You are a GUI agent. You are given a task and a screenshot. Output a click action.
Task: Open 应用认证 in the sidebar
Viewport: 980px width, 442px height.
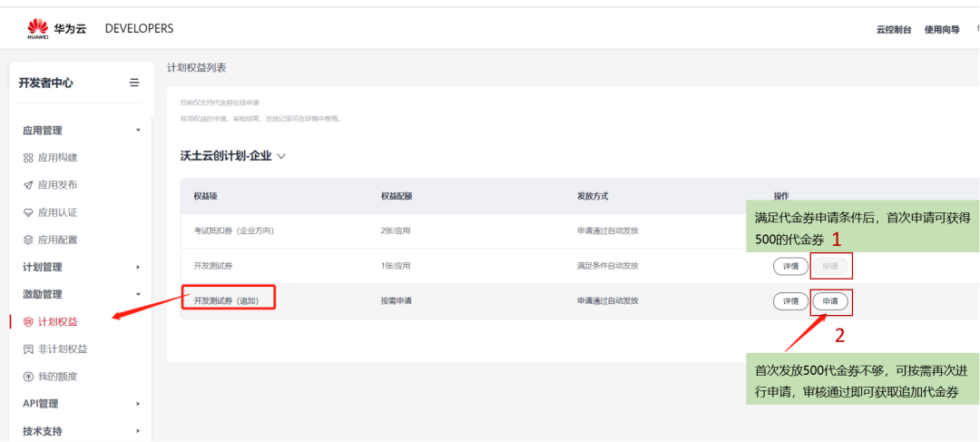[x=57, y=212]
